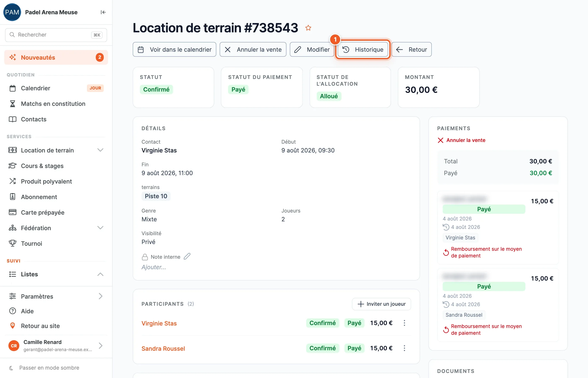Open Carte prépayée in sidebar
This screenshot has height=378, width=588.
[56, 213]
